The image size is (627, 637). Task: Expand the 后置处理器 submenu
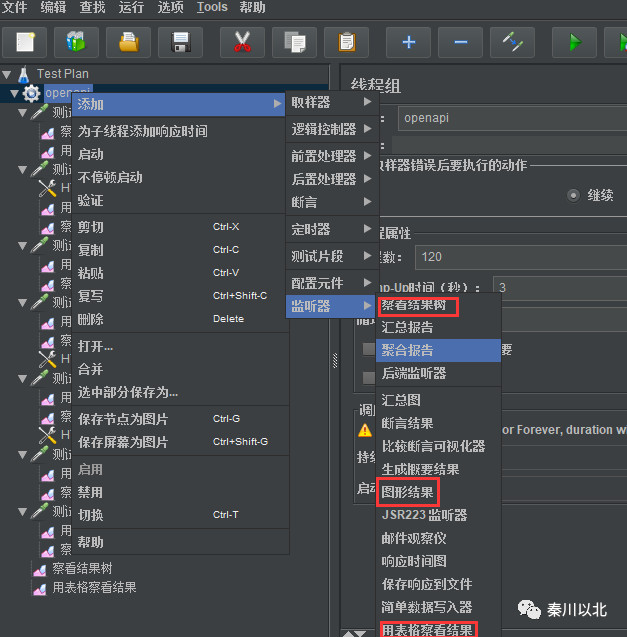332,179
